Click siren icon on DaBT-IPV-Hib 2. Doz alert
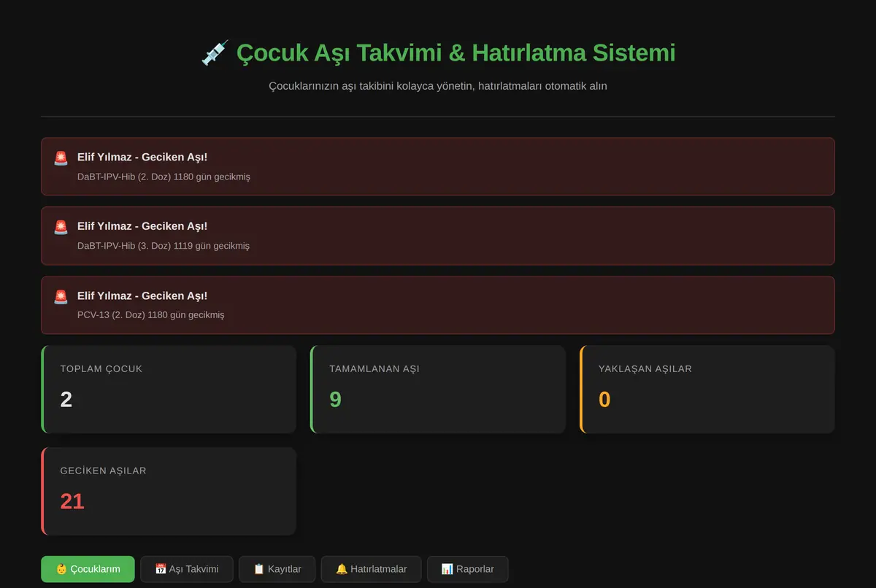876x588 pixels. click(x=61, y=158)
